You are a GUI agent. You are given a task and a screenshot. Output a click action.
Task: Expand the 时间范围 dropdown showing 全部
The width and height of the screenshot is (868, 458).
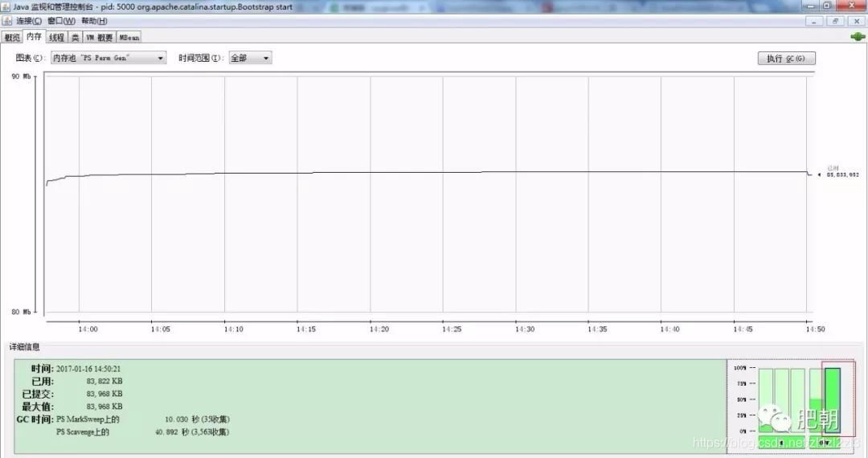pyautogui.click(x=250, y=58)
